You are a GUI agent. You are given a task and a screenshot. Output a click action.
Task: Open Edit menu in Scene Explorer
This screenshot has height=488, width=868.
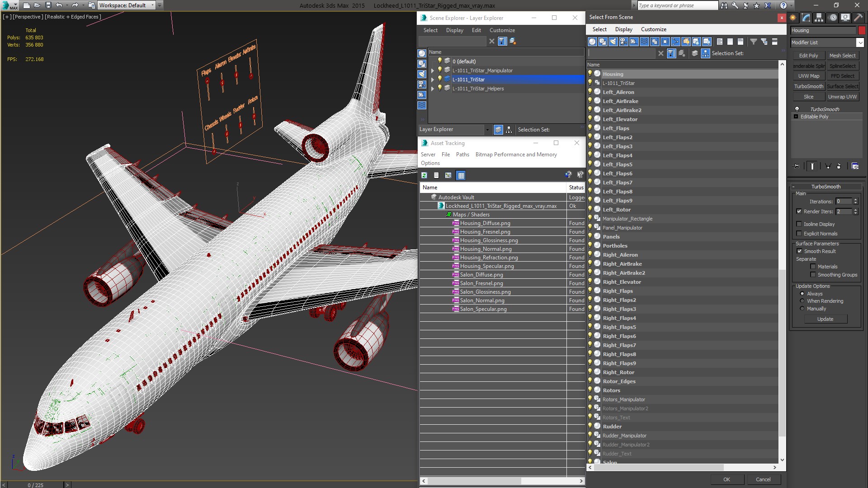[476, 30]
